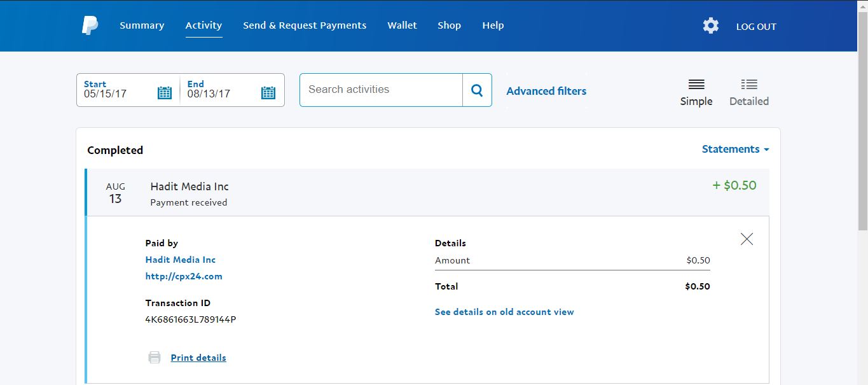Log out of the account
This screenshot has height=385, width=868.
point(756,27)
